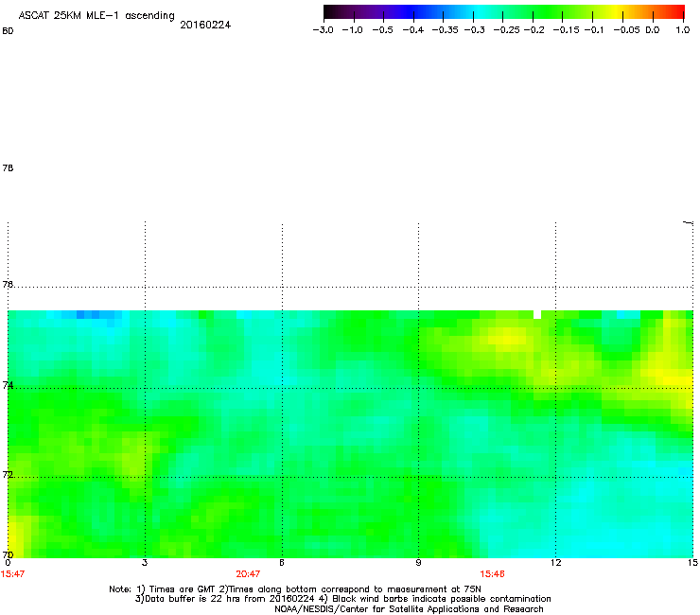Image resolution: width=700 pixels, height=615 pixels.
Task: Click the red time stamp 15:47
Action: click(x=12, y=574)
